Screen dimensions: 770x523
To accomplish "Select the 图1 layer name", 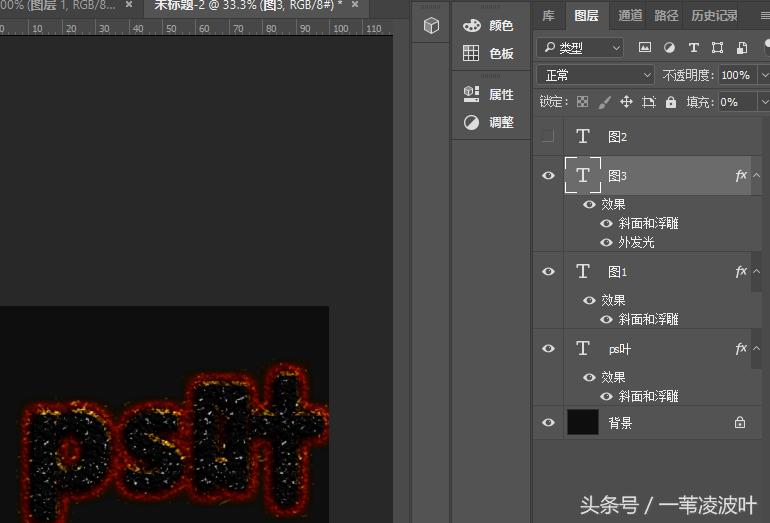I will [617, 272].
